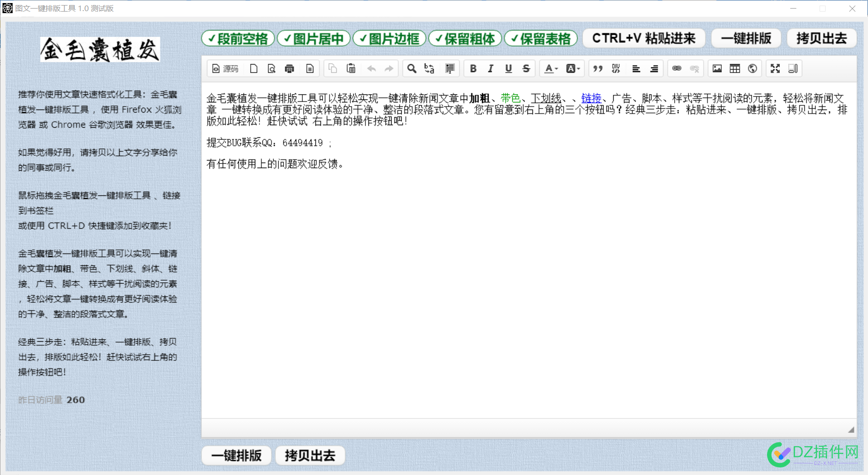Toggle strikethrough formatting
The width and height of the screenshot is (868, 475).
[x=526, y=69]
